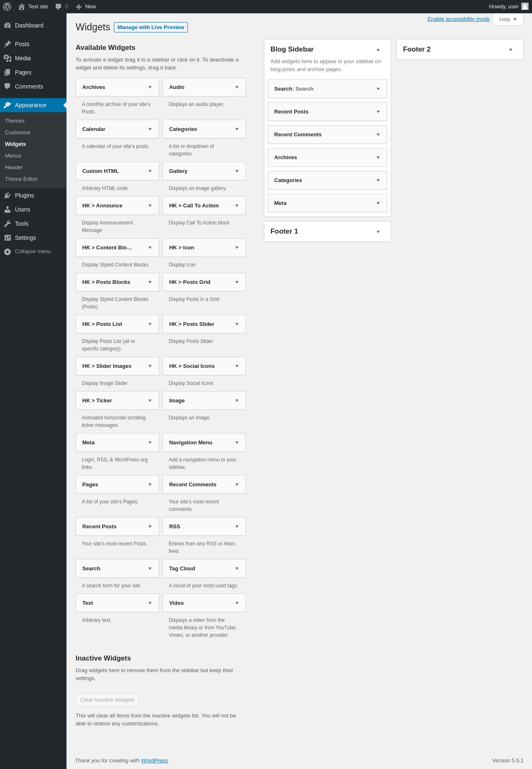The height and width of the screenshot is (769, 532).
Task: Click the Pages available widget title
Action: click(90, 485)
